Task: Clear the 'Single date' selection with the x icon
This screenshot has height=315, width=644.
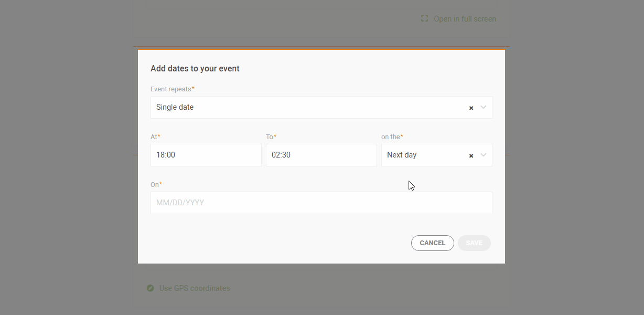Action: pos(471,108)
